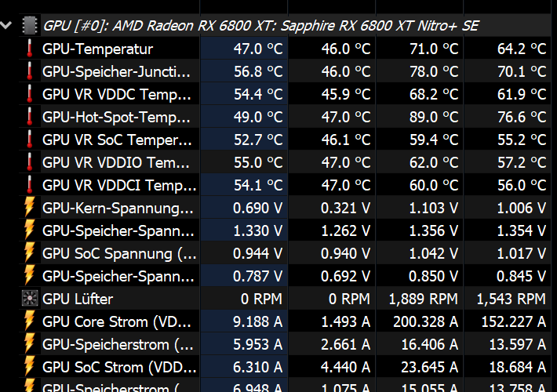Click the 52.7 °C value cell

(x=258, y=140)
